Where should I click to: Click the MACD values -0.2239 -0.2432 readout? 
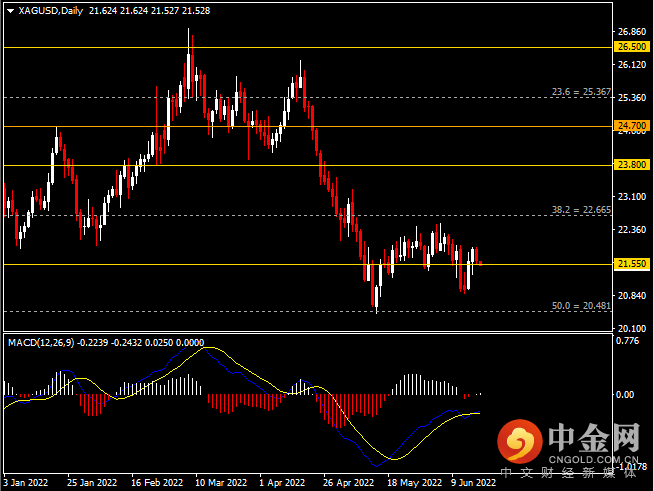tap(109, 342)
